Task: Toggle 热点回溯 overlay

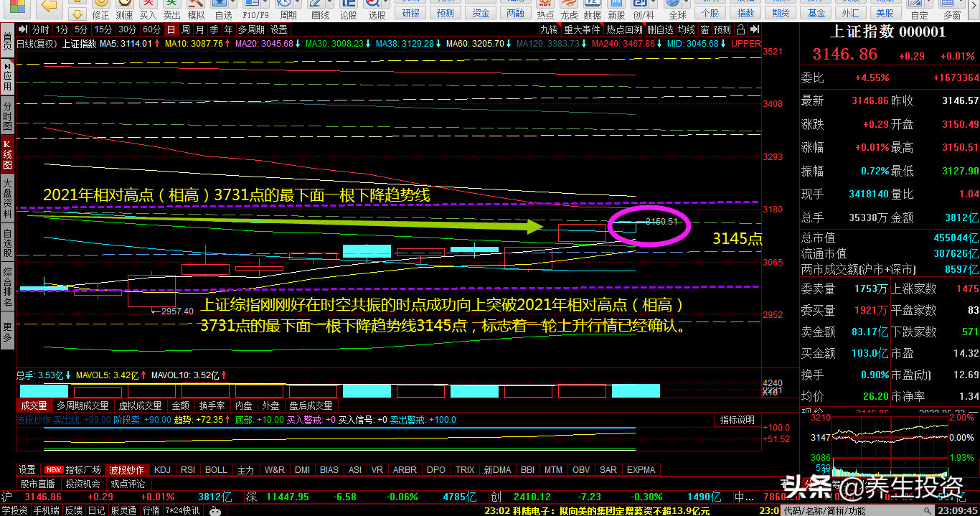Action: (x=623, y=29)
